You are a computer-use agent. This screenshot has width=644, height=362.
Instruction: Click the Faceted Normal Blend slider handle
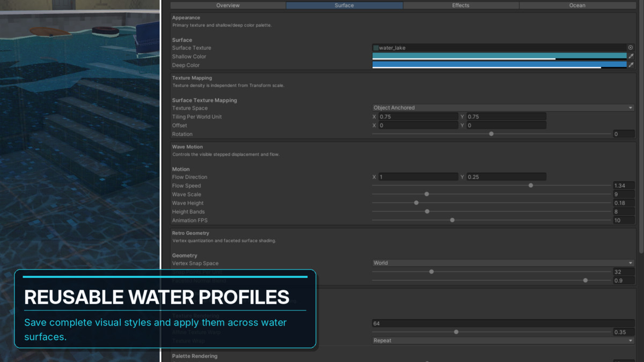586,280
